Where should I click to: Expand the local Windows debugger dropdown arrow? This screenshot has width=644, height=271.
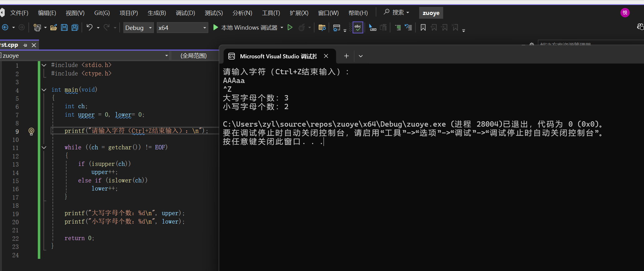[x=282, y=27]
